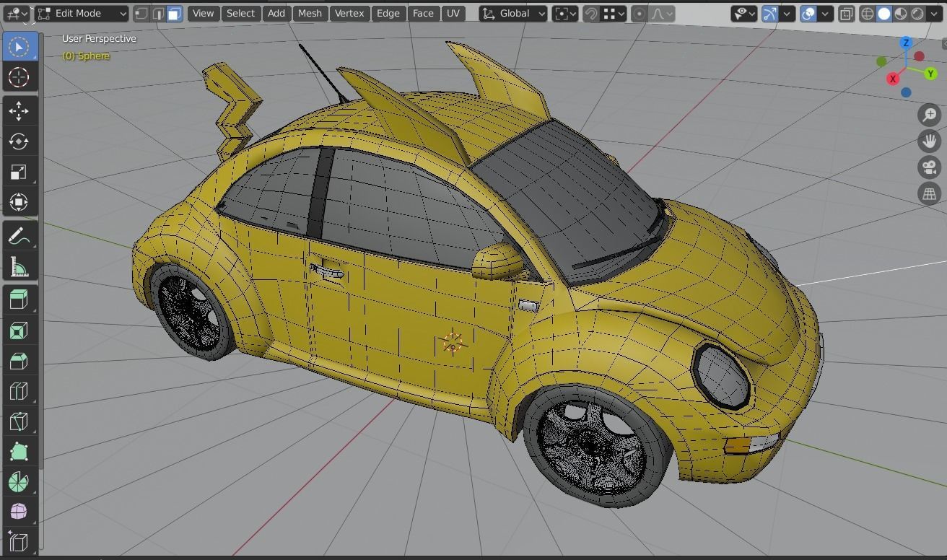Screen dimensions: 947x560
Task: Open the editor type dropdown
Action: (16, 13)
